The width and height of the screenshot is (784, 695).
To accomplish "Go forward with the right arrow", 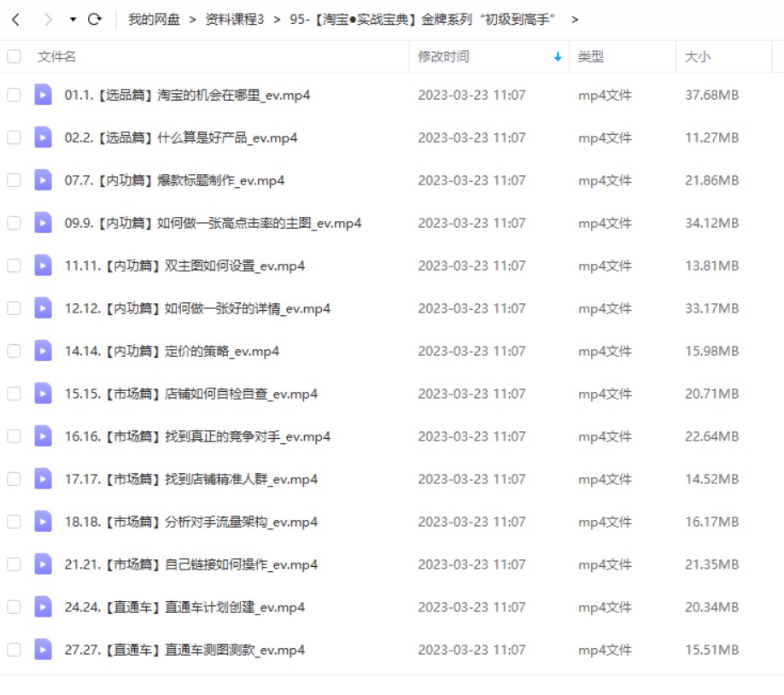I will (48, 20).
